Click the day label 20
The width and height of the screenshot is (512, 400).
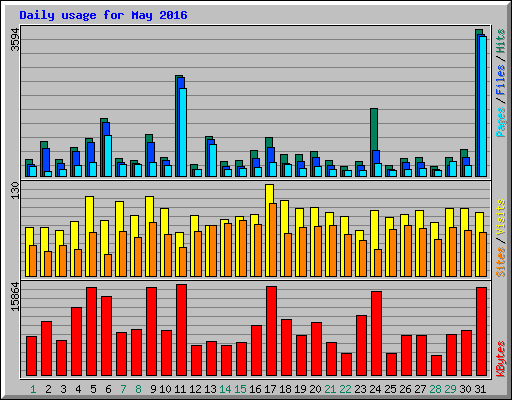pyautogui.click(x=315, y=389)
